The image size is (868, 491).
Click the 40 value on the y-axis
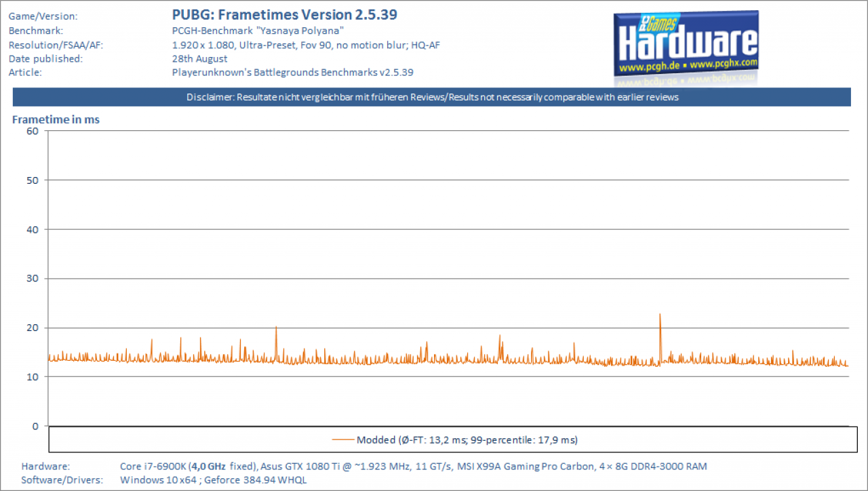tap(32, 229)
